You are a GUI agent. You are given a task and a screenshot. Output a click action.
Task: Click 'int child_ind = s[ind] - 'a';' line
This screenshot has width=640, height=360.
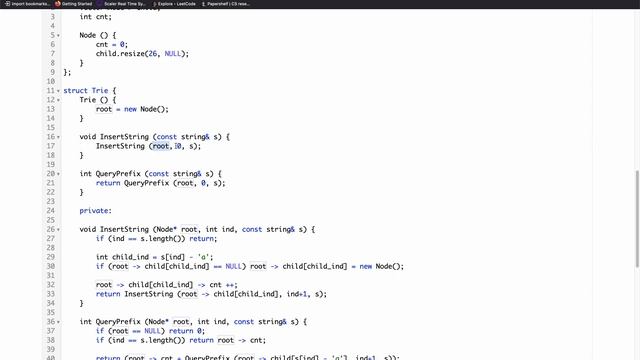coord(154,257)
